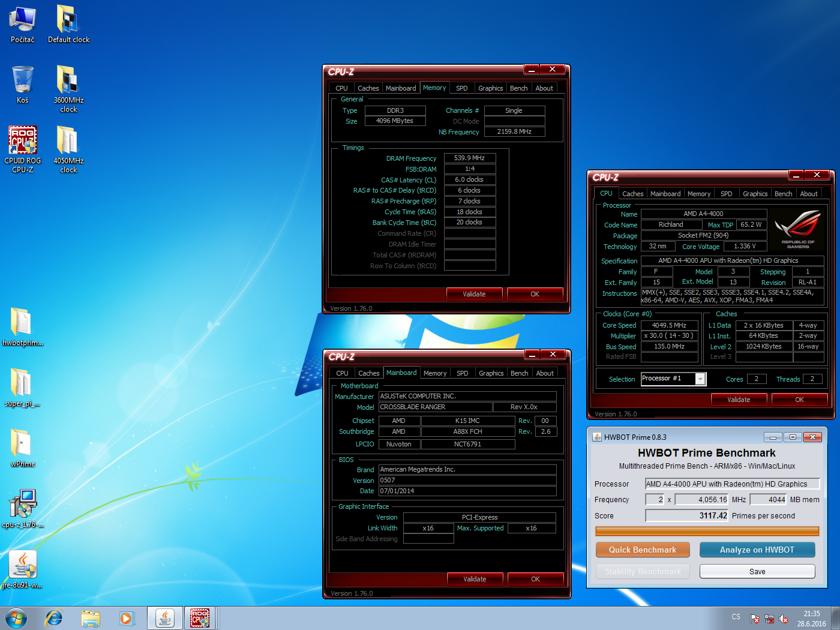Viewport: 840px width, 630px height.
Task: Open the 3600MHz clock folder icon
Action: tap(68, 89)
